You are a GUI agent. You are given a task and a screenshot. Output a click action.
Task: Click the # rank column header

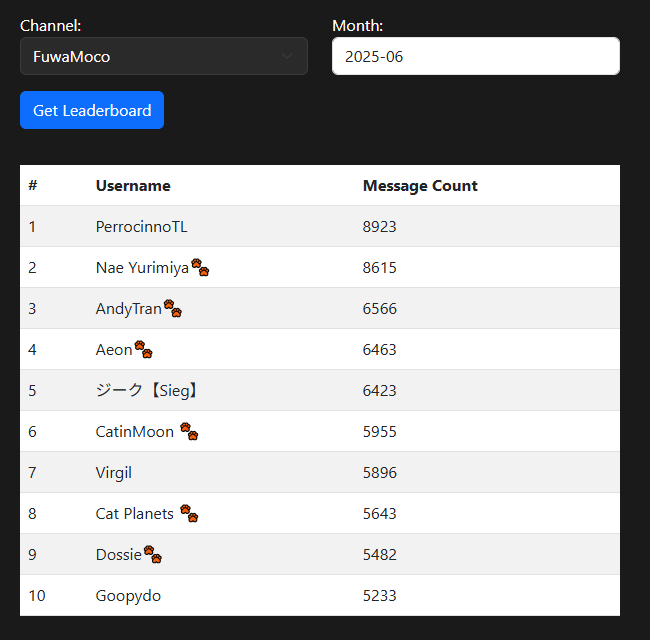[x=33, y=186]
